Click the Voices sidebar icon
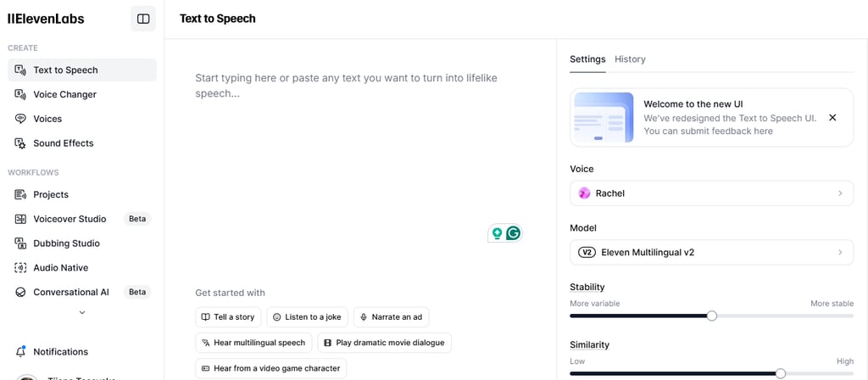The image size is (868, 380). pyautogui.click(x=20, y=119)
